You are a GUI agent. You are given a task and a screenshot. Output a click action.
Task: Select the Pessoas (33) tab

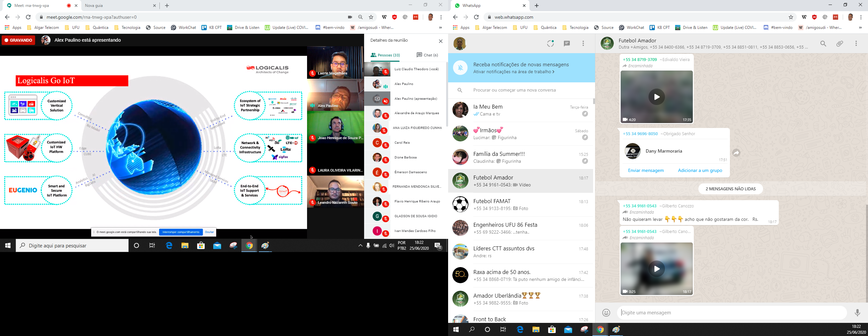pyautogui.click(x=385, y=55)
